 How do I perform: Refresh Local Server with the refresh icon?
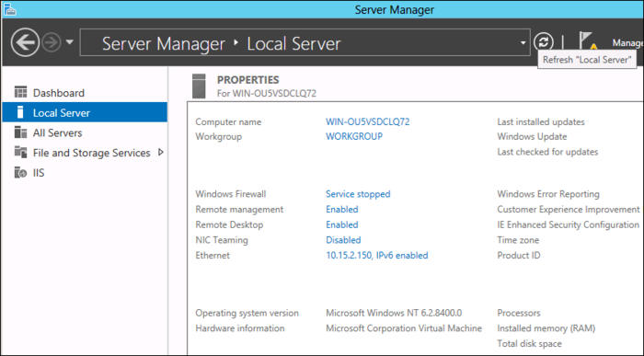pyautogui.click(x=544, y=42)
